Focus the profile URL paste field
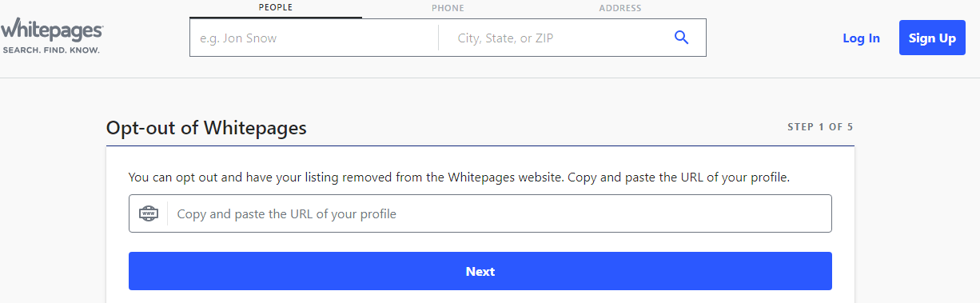 [480, 213]
